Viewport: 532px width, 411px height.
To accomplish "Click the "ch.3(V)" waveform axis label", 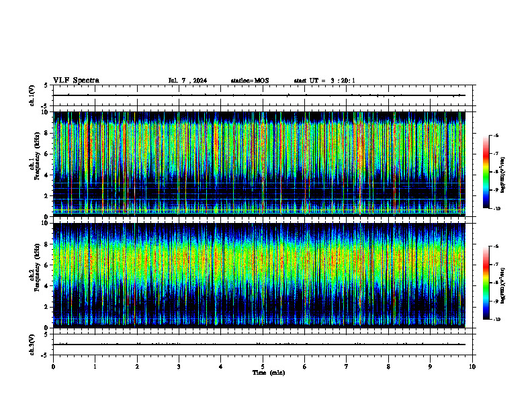I will [x=32, y=345].
